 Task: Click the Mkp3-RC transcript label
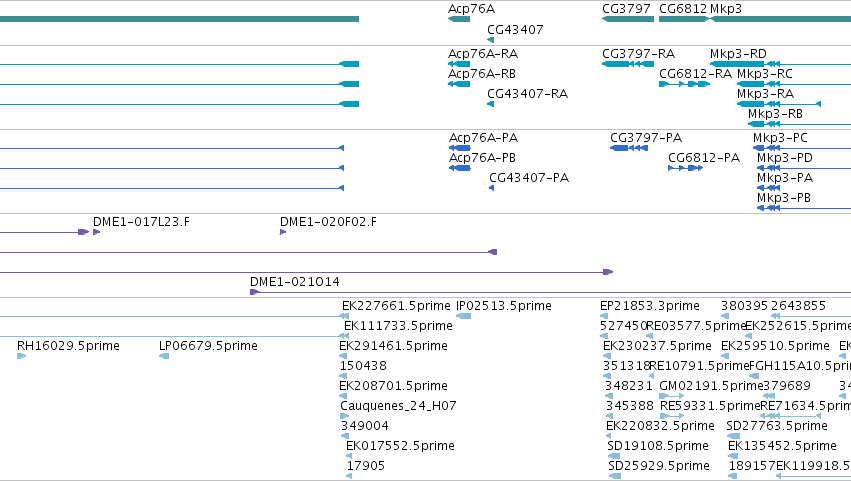tap(765, 73)
